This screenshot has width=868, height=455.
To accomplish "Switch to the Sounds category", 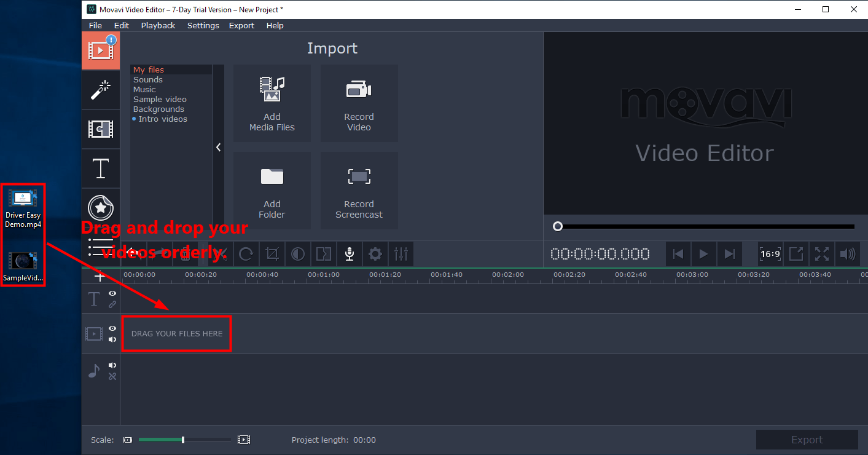I will coord(147,79).
